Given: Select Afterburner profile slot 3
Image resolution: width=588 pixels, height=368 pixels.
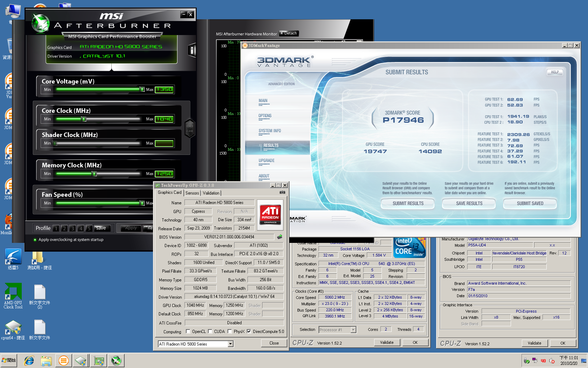Looking at the screenshot, I should click(x=72, y=229).
